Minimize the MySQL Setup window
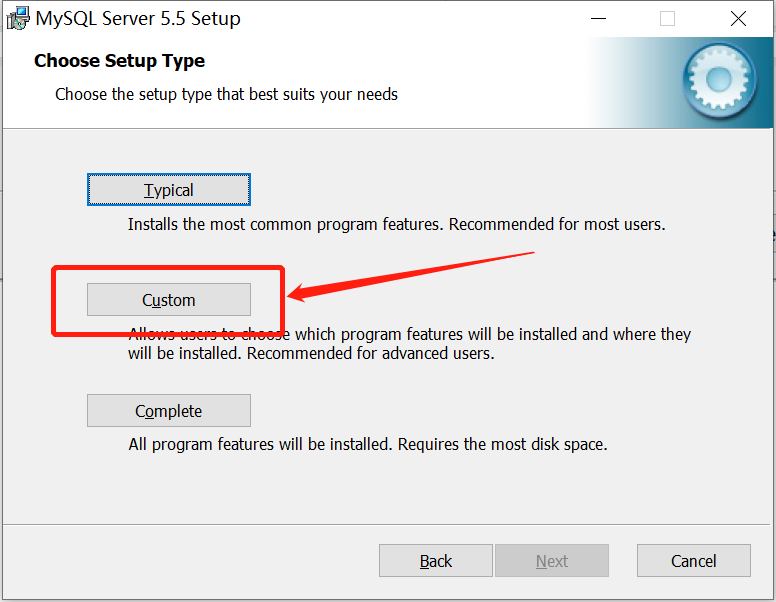The image size is (776, 602). [x=598, y=18]
